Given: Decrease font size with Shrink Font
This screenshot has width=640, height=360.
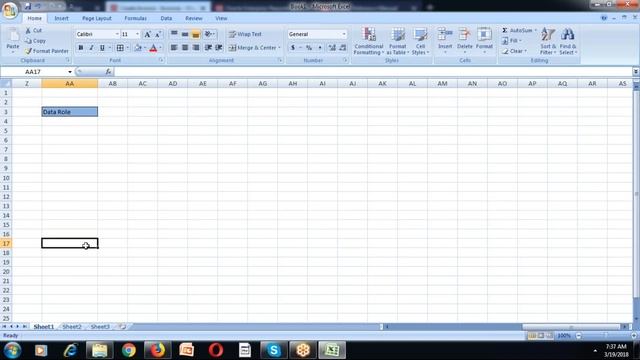Looking at the screenshot, I should (x=158, y=34).
